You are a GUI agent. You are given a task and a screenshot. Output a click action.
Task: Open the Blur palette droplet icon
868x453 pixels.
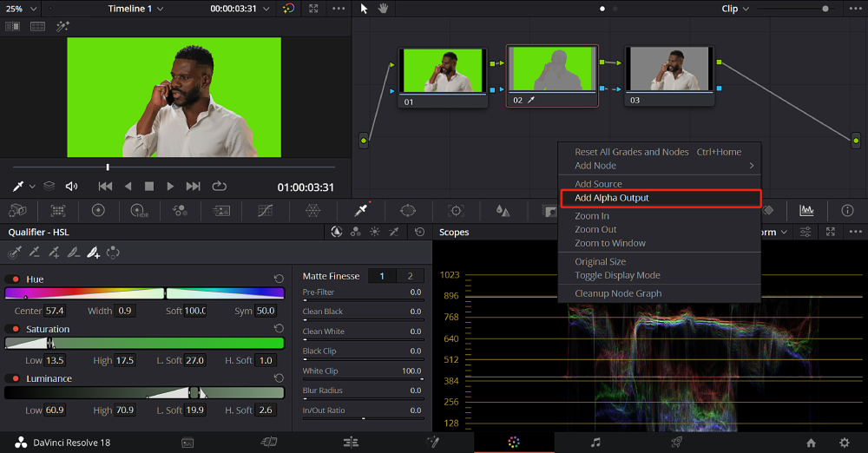[x=503, y=210]
